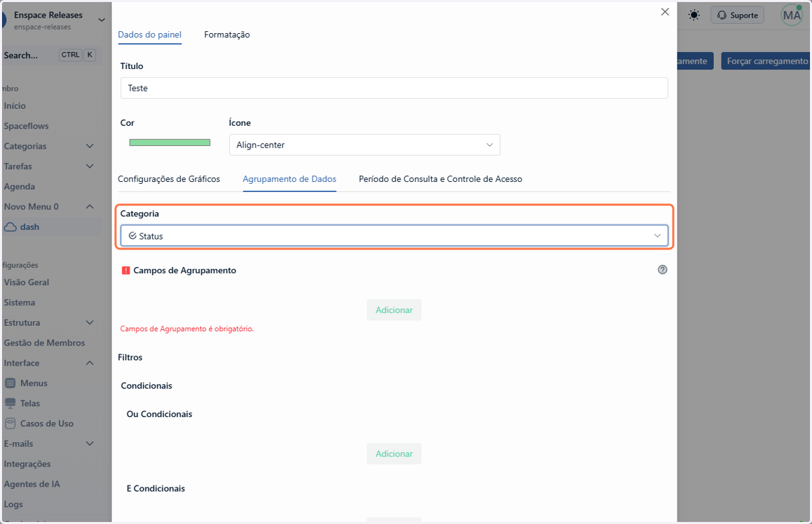Open Visão Geral in the sidebar

26,283
